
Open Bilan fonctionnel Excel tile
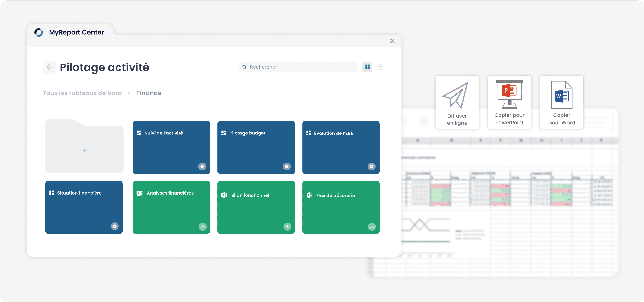(x=256, y=207)
